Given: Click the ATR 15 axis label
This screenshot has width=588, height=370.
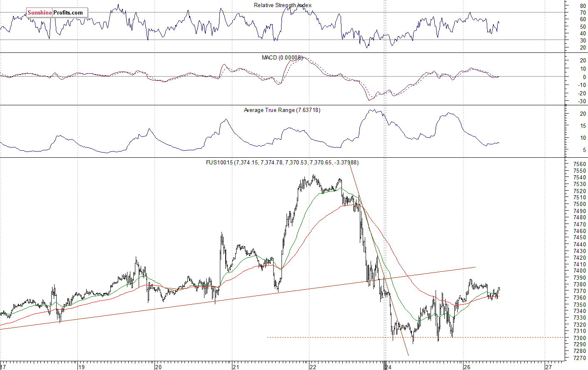Looking at the screenshot, I should pyautogui.click(x=583, y=126).
